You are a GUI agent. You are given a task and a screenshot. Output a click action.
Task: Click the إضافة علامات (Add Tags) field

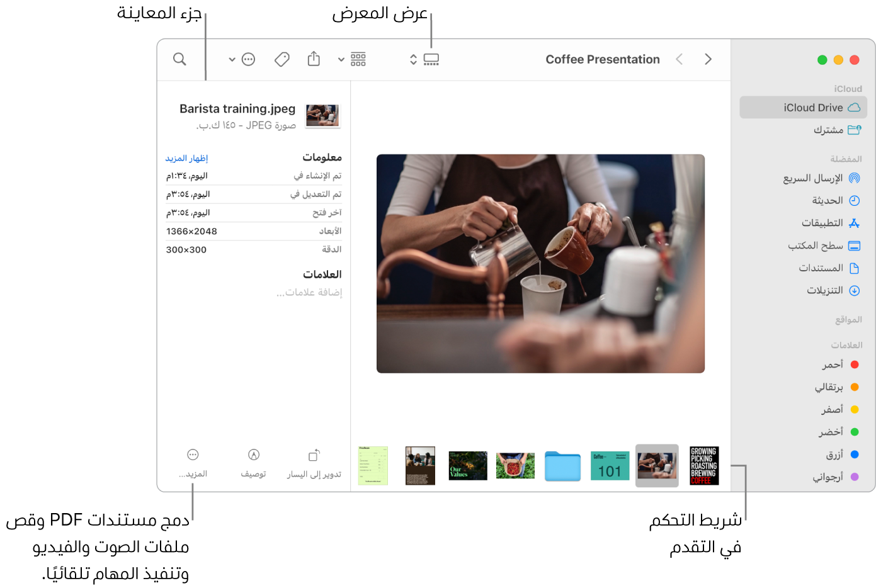(308, 291)
